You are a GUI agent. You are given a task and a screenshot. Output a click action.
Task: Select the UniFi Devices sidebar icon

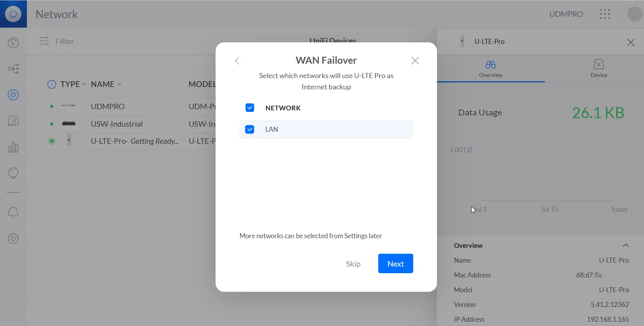coord(13,95)
